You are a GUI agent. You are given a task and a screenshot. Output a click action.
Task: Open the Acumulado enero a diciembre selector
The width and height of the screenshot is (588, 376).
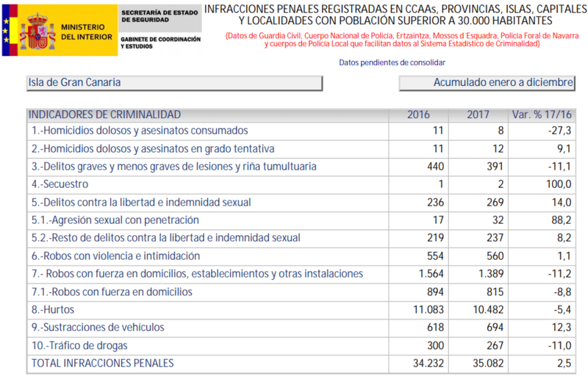tap(487, 83)
